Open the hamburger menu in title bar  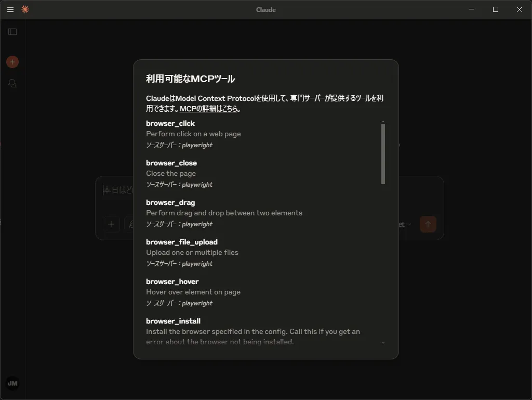point(10,9)
